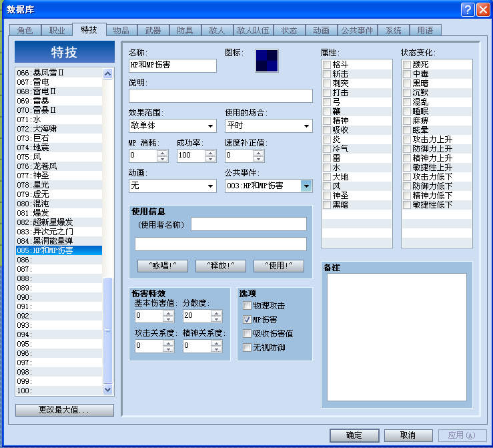This screenshot has height=448, width=493.
Task: Switch to the 武器 tab
Action: click(153, 30)
